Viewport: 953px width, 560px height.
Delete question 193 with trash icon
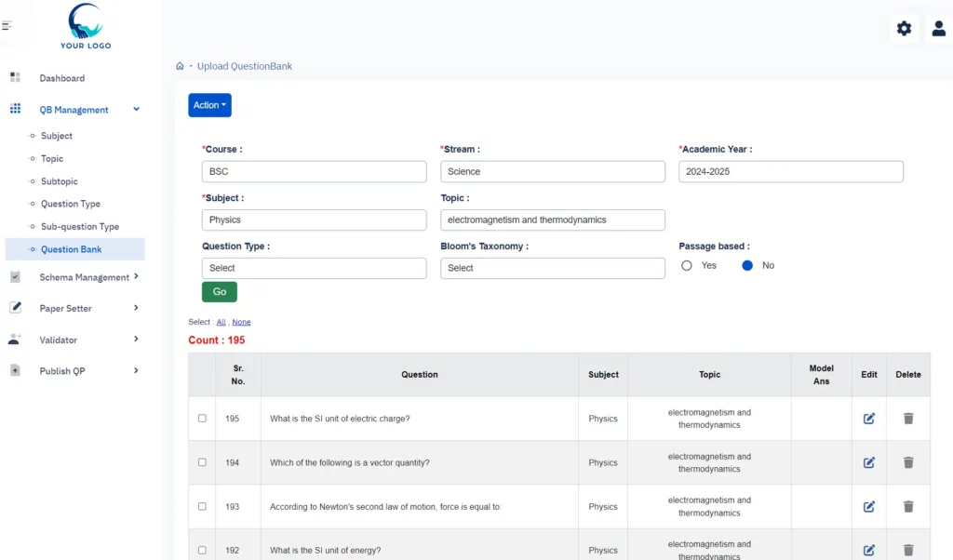pyautogui.click(x=908, y=507)
